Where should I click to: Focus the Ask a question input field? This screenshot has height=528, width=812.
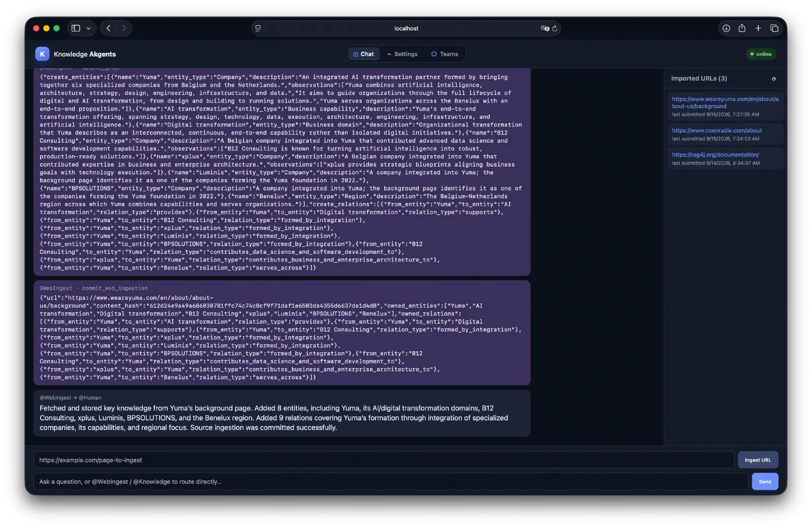click(391, 481)
